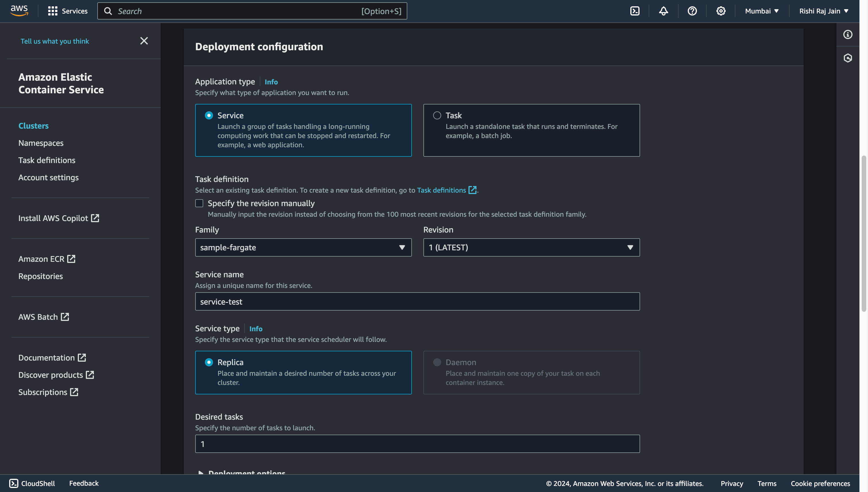
Task: Click on Clusters in the sidebar
Action: 33,125
